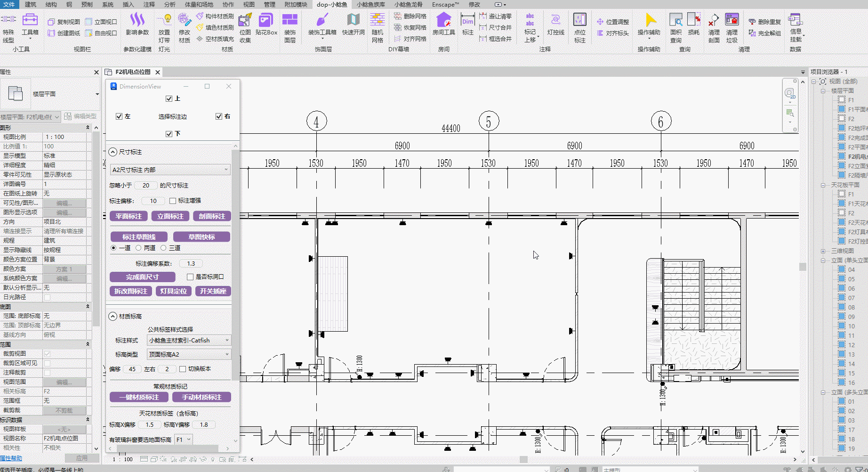Switch to the 小鲶鱼族库 ribbon tab
868x472 pixels.
(370, 4)
